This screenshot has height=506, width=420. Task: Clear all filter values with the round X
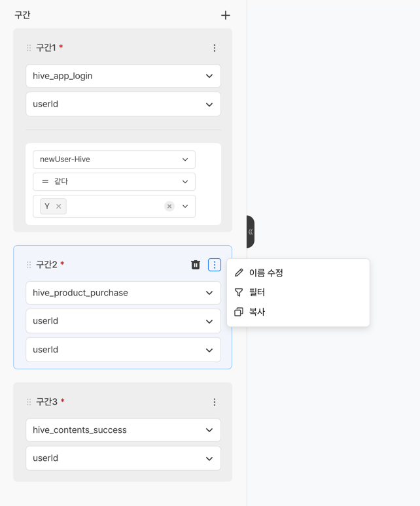click(169, 207)
